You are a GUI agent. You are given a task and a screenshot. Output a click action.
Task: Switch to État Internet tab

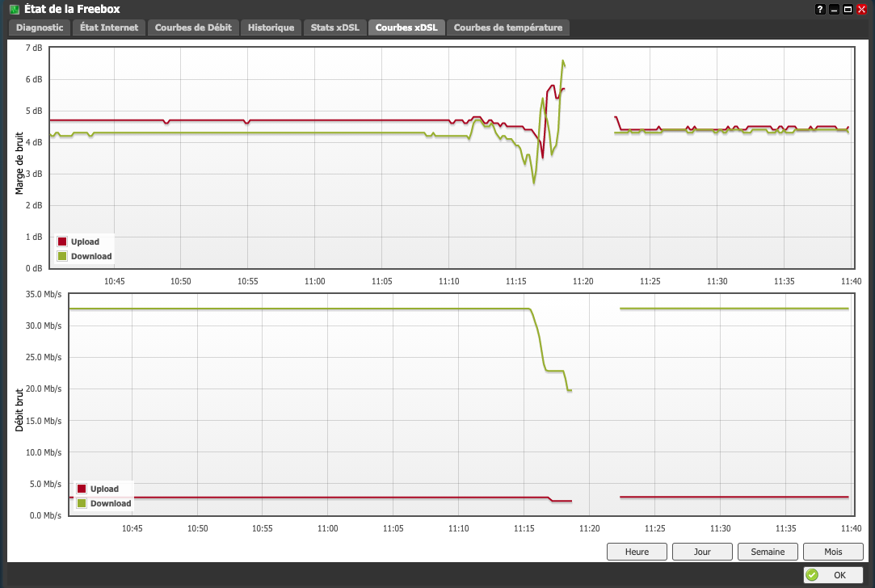pyautogui.click(x=109, y=27)
